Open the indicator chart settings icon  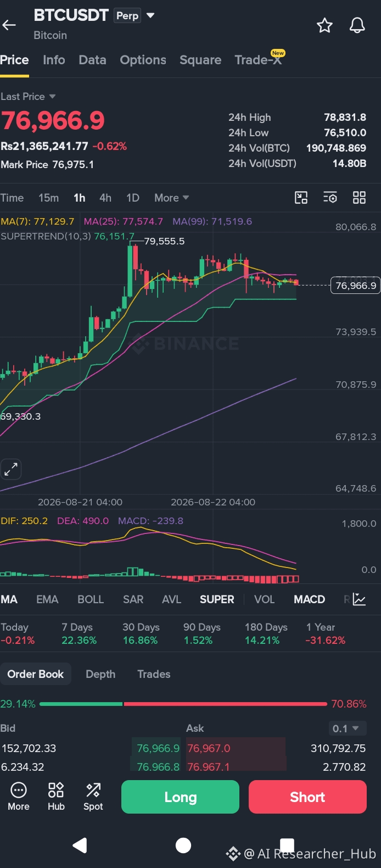[359, 599]
